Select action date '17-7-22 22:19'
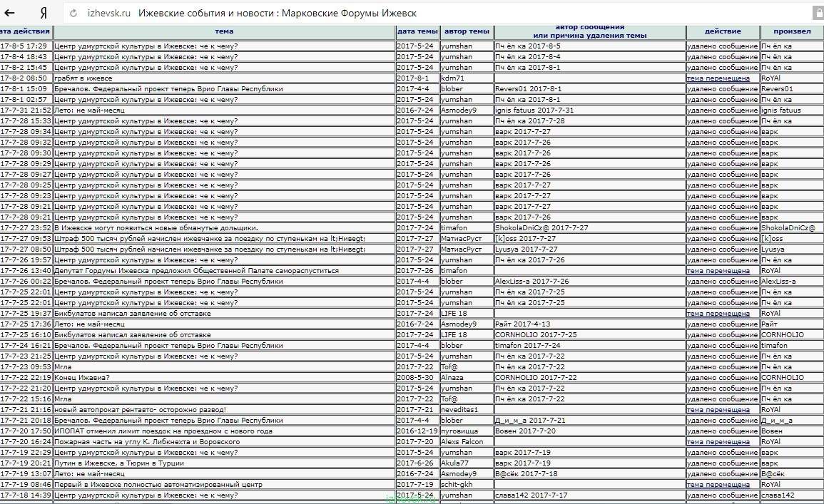 [26, 378]
